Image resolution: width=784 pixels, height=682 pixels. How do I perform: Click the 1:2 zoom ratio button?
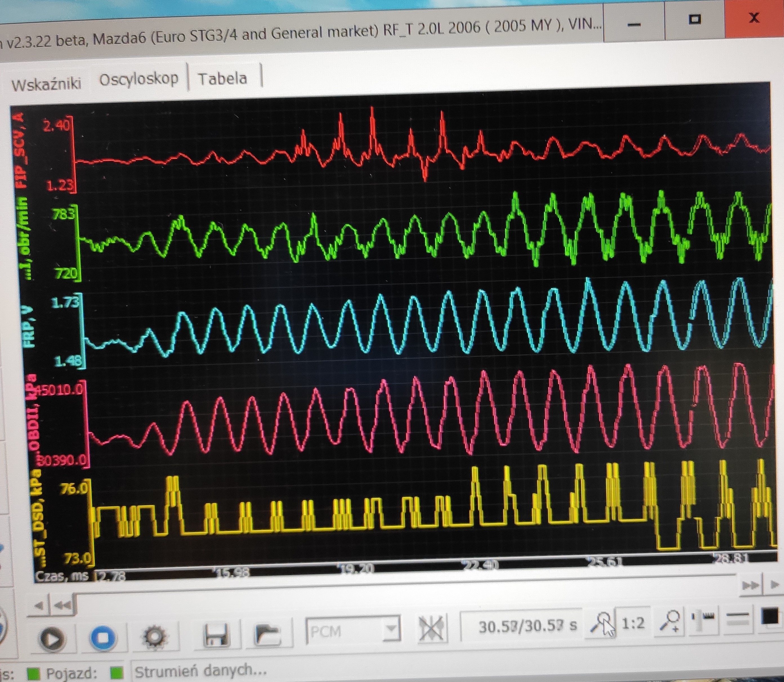coord(633,623)
